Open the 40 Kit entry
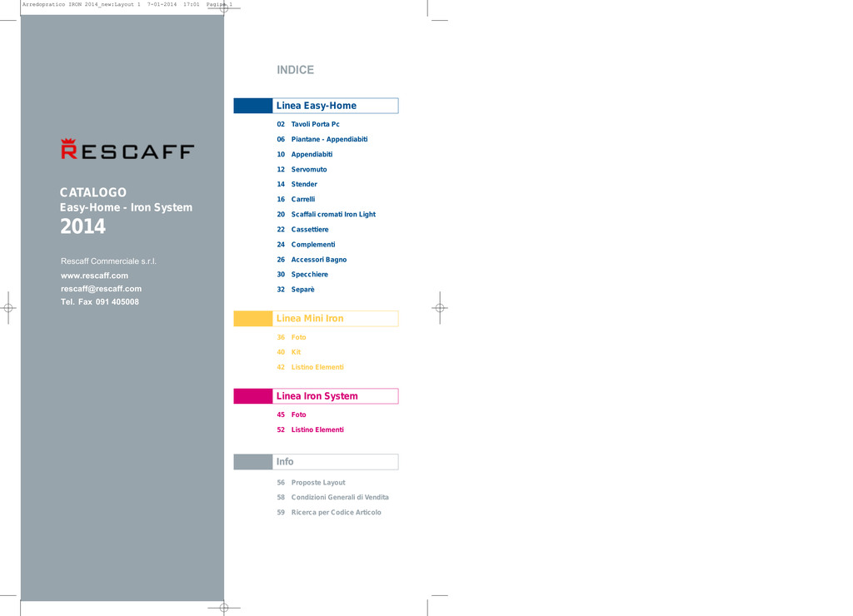Image resolution: width=853 pixels, height=616 pixels. coord(289,352)
